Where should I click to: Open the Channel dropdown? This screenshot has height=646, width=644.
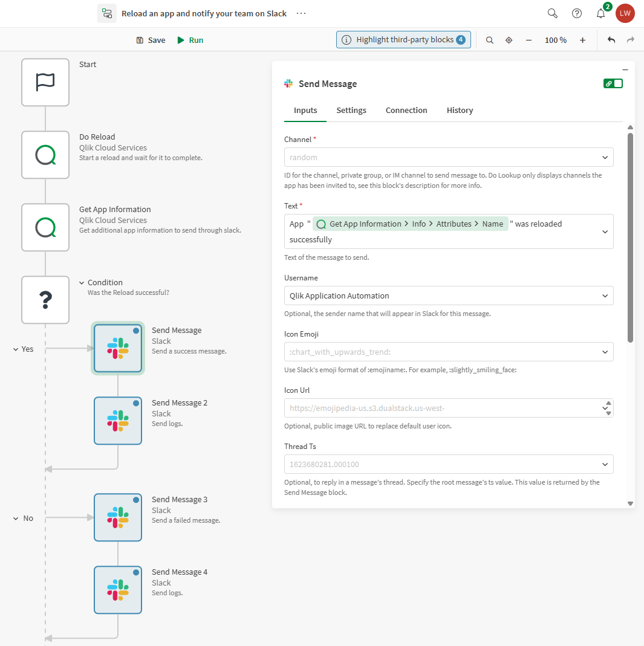(x=448, y=157)
